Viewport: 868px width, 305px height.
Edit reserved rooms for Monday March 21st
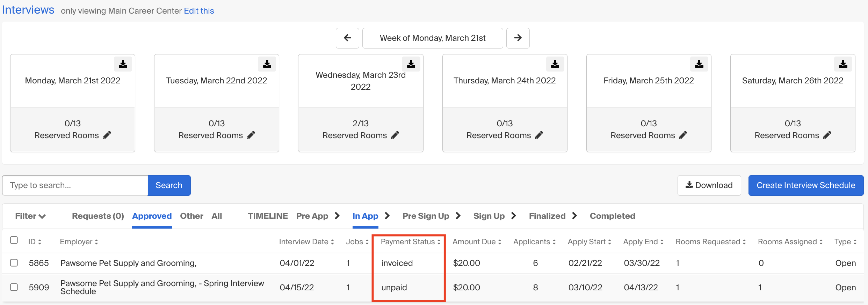click(x=107, y=135)
